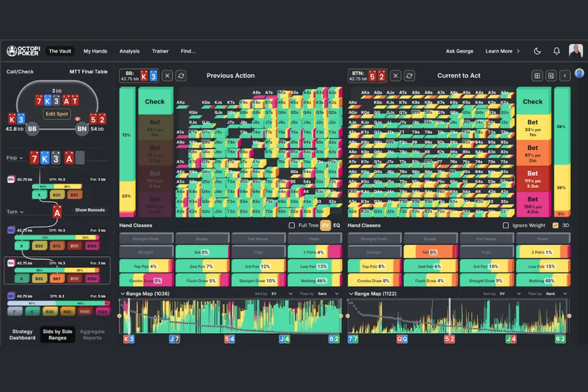Click the Edit Spot button

pos(57,114)
